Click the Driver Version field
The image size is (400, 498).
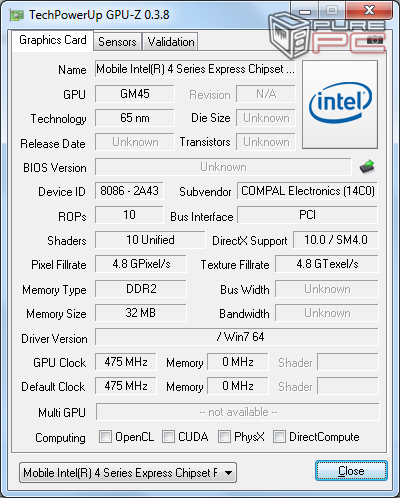click(237, 337)
